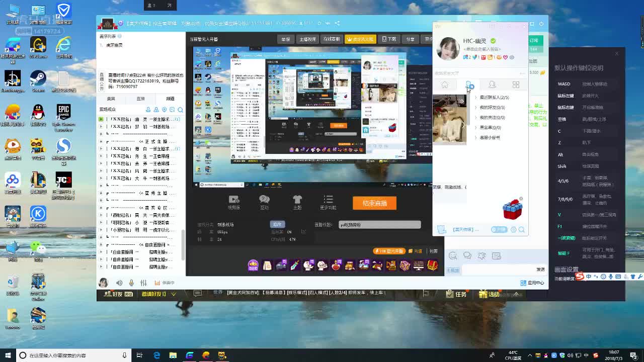Open 腾讯QQ penguin desktop shortcut
The width and height of the screenshot is (644, 362).
pos(38,115)
